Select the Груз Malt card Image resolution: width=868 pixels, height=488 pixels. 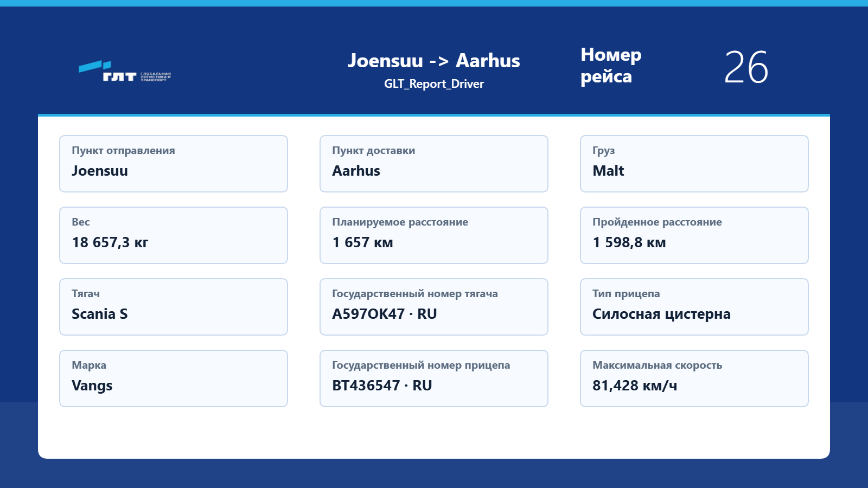(694, 164)
